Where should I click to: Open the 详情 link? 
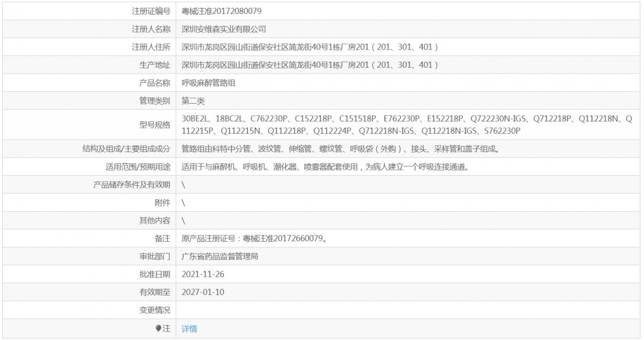click(x=189, y=329)
